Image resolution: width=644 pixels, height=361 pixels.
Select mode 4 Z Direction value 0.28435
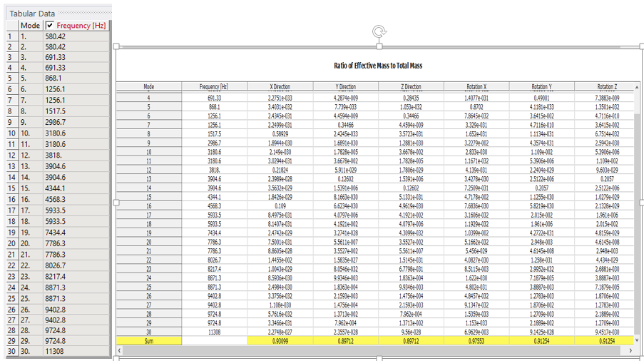point(411,98)
